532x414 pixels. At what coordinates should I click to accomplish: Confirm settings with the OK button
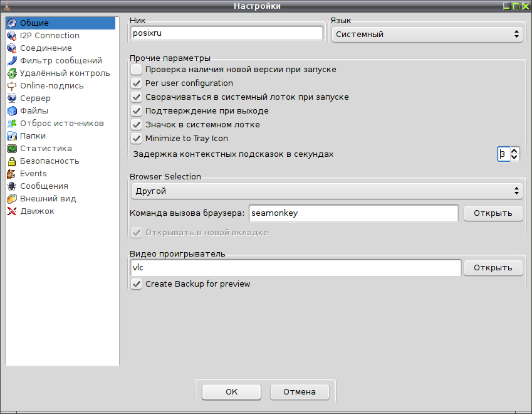tap(231, 392)
